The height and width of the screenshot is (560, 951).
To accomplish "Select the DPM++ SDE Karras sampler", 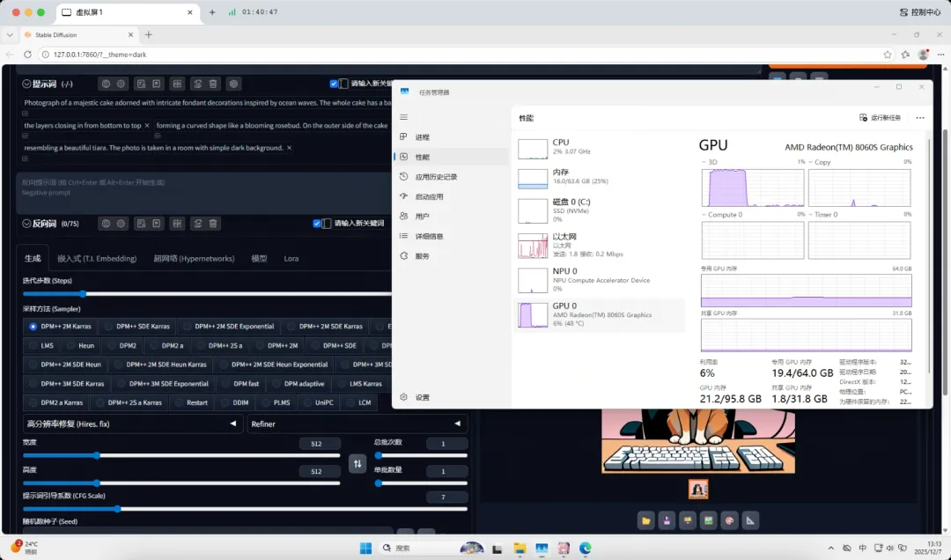I will (142, 326).
